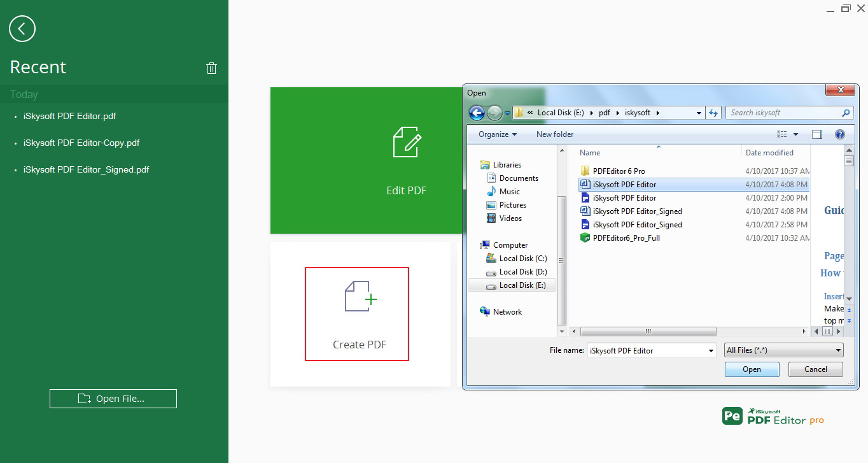Click the iskysoft segment in address breadcrumb

(636, 113)
